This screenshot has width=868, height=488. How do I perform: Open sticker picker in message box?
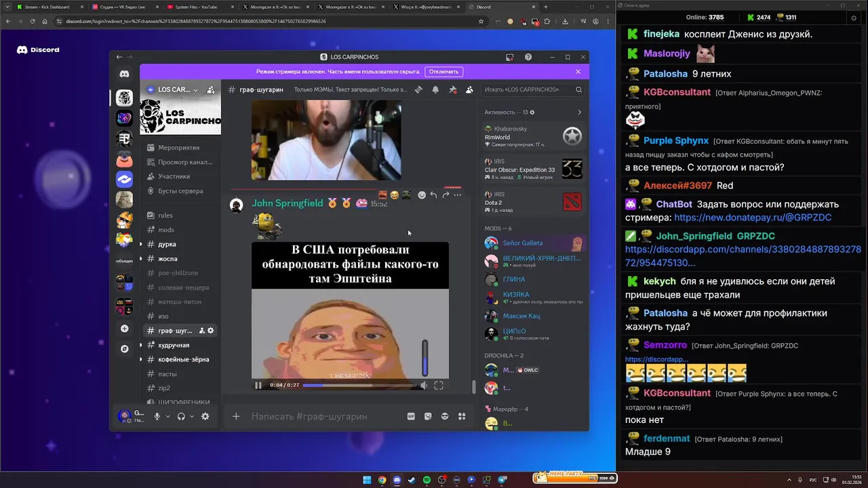tap(428, 416)
